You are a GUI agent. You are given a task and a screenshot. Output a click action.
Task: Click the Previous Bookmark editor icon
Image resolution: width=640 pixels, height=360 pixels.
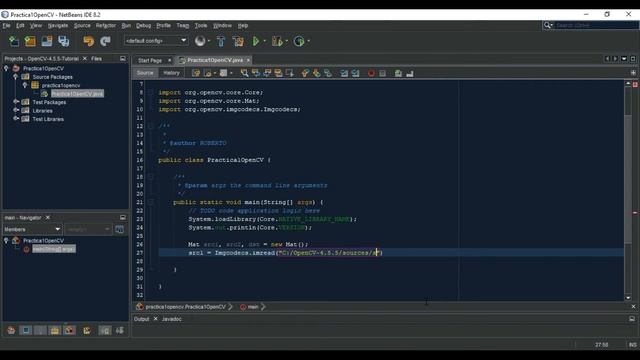(x=305, y=73)
